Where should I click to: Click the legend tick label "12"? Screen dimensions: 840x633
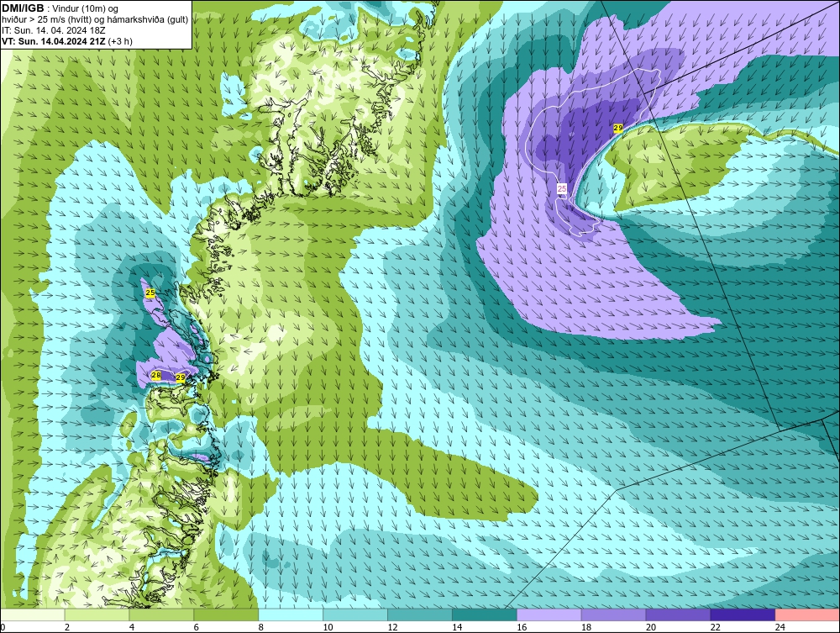392,627
